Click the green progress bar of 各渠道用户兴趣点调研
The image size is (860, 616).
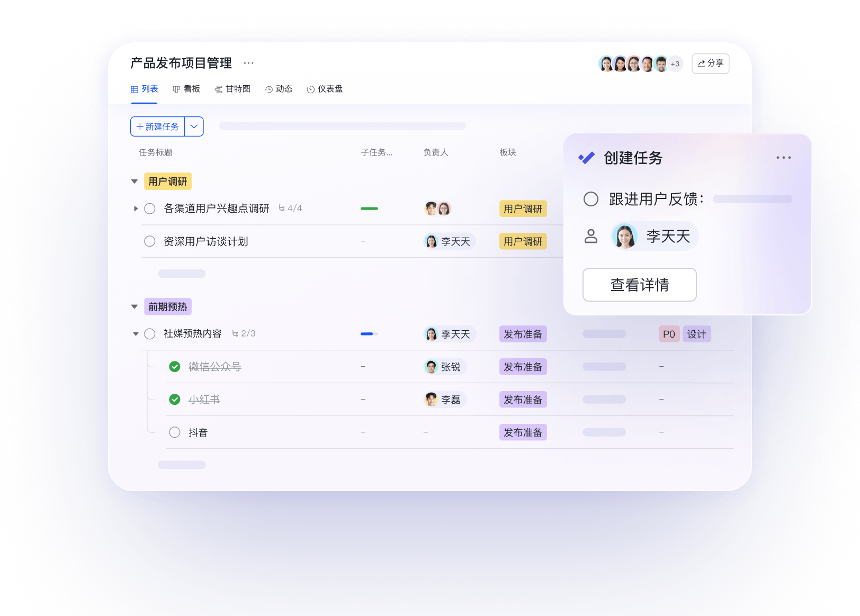pos(369,209)
